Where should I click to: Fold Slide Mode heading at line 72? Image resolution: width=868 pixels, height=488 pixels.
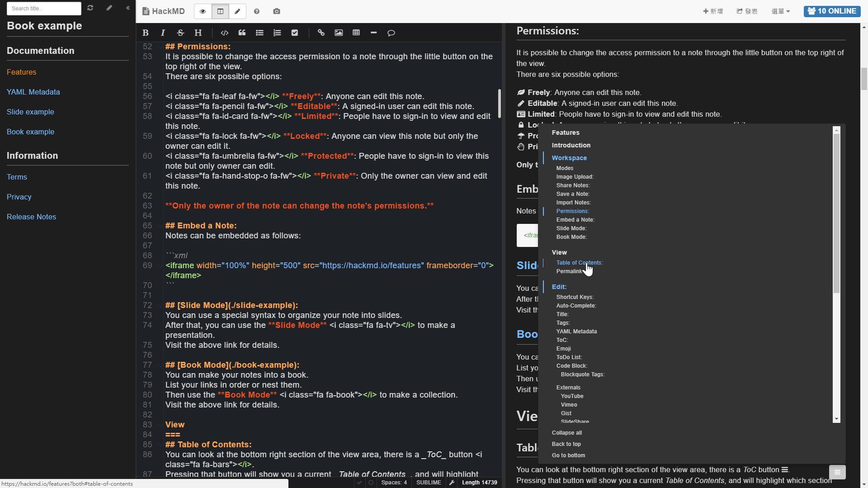pos(160,306)
